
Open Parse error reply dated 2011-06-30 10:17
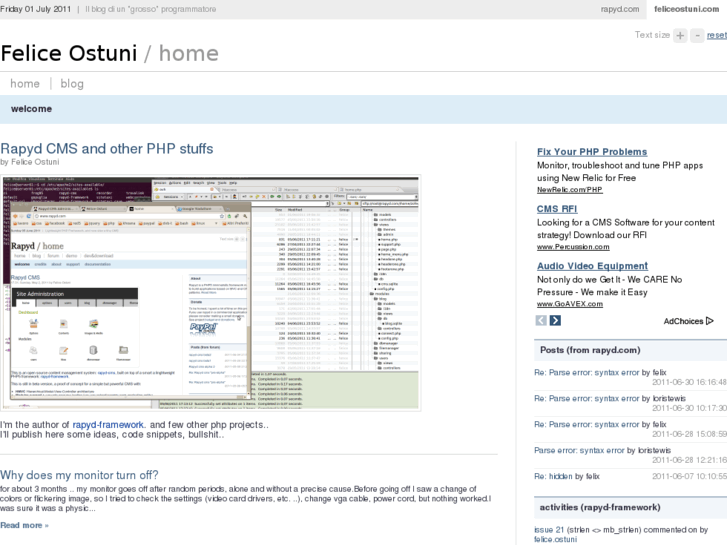coord(587,398)
